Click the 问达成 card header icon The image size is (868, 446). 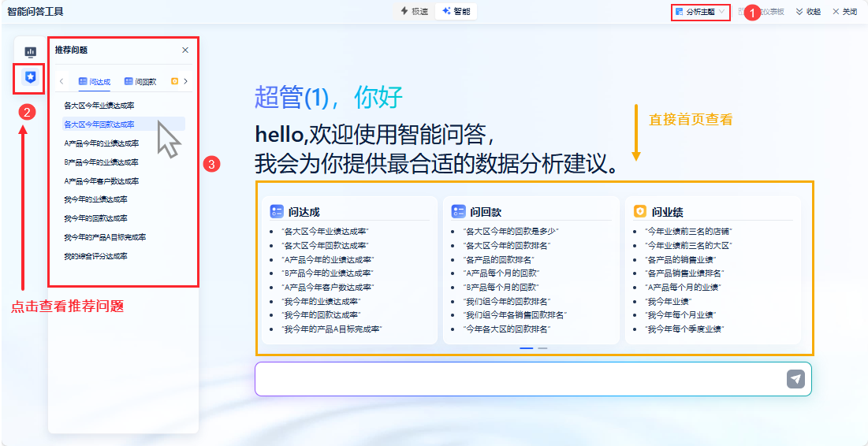tap(276, 211)
